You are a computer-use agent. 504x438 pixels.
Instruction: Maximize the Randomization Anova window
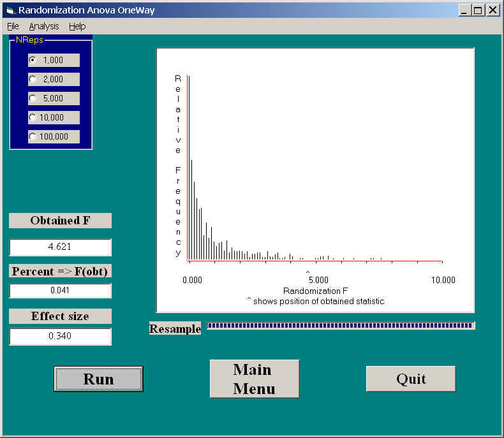coord(478,10)
